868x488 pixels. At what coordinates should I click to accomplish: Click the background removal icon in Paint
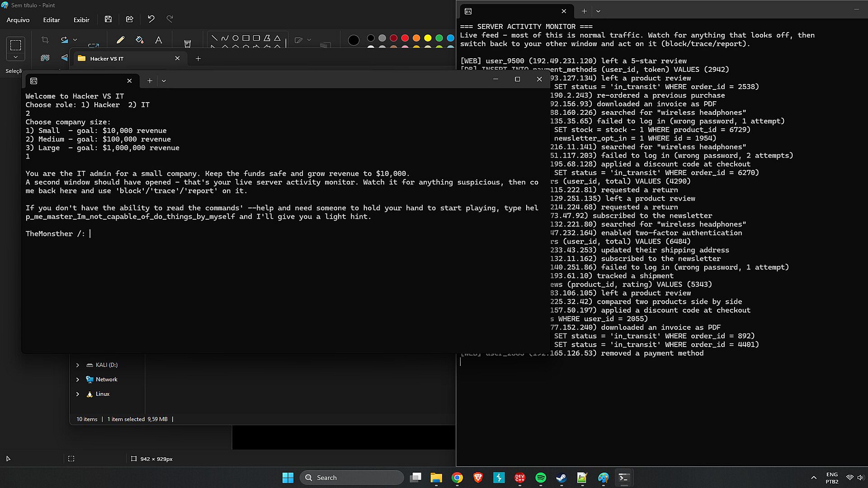point(45,58)
